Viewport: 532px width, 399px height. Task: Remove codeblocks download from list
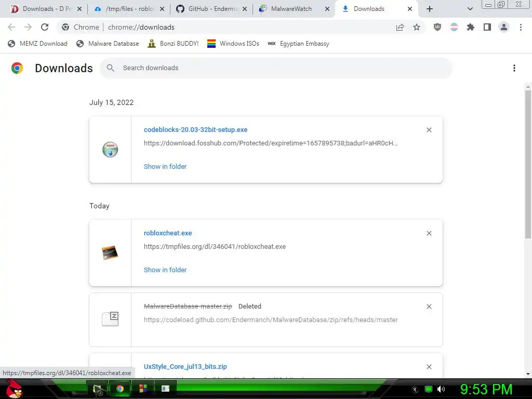point(429,130)
